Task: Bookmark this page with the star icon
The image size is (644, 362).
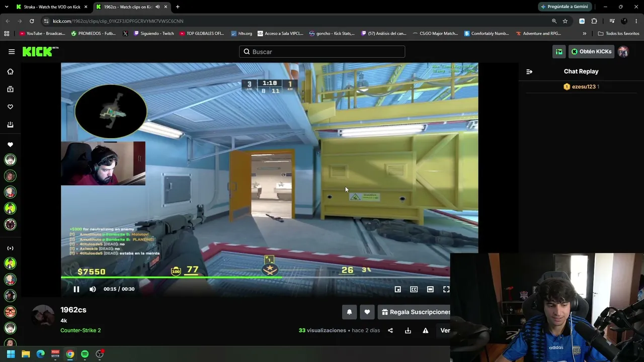Action: 565,21
